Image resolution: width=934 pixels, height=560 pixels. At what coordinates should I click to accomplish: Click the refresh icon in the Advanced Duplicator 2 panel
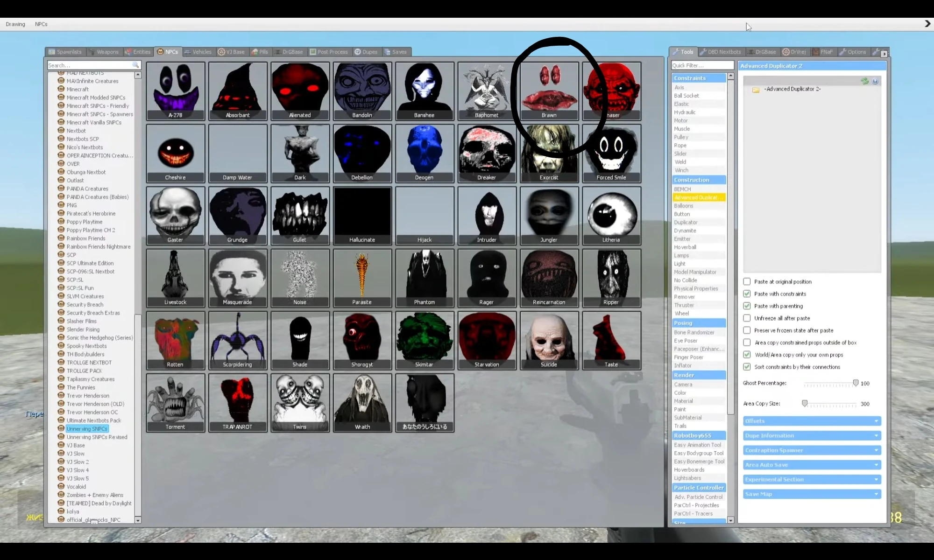click(x=864, y=81)
